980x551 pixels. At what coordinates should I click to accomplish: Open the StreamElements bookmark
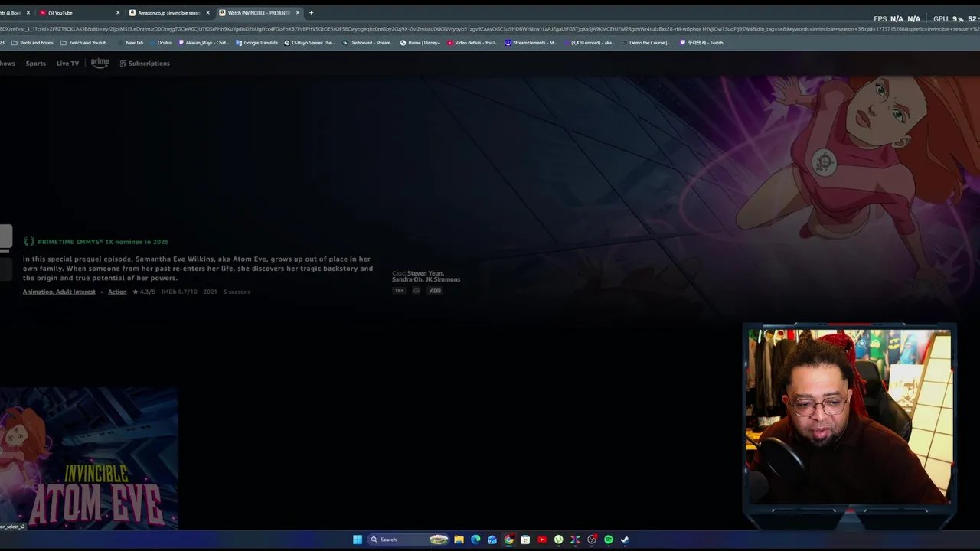[531, 43]
